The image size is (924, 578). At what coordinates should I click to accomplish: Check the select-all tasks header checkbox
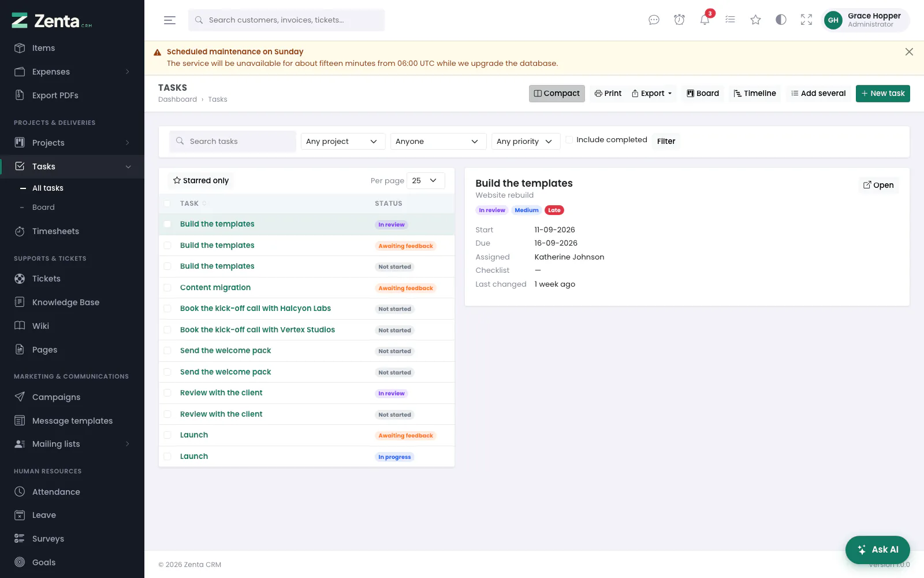167,203
